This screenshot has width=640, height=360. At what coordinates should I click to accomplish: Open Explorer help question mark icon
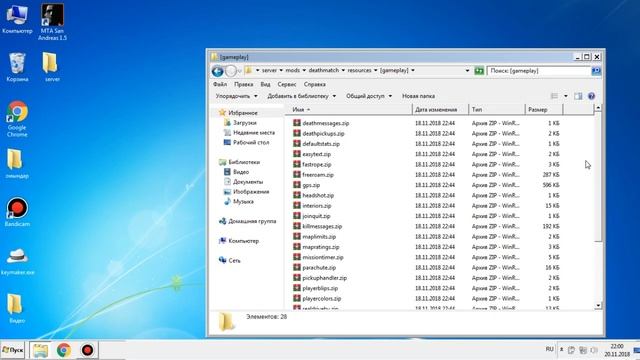591,96
